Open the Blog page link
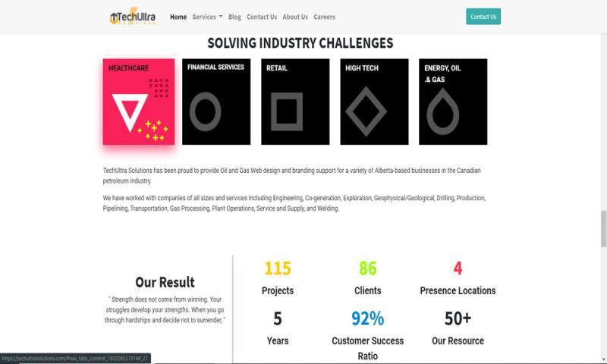607x364 pixels. pos(234,17)
